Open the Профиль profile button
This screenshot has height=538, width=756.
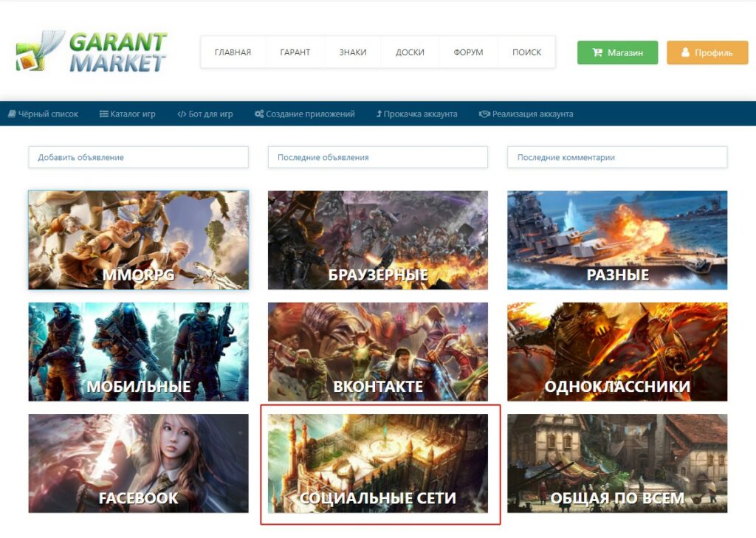tap(707, 52)
